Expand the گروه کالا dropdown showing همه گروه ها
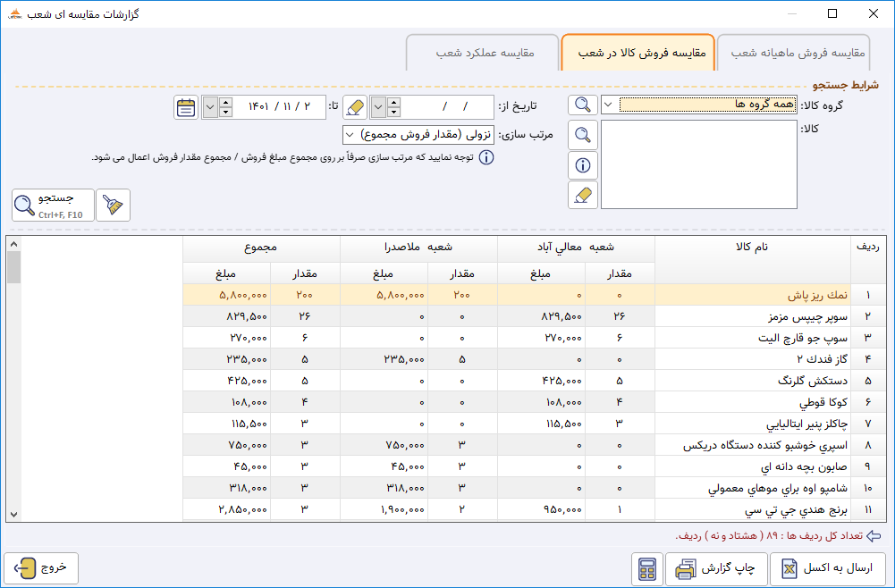 coord(609,105)
